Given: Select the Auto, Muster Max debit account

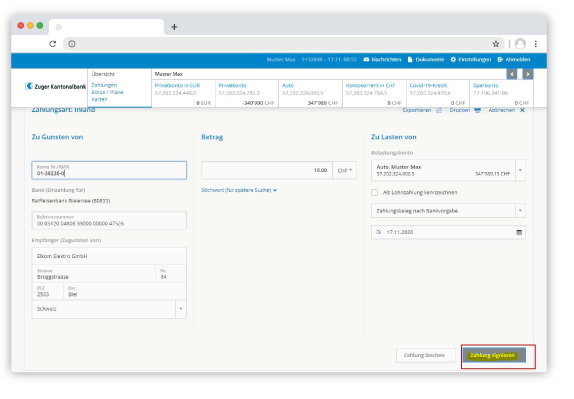Looking at the screenshot, I should pyautogui.click(x=443, y=170).
